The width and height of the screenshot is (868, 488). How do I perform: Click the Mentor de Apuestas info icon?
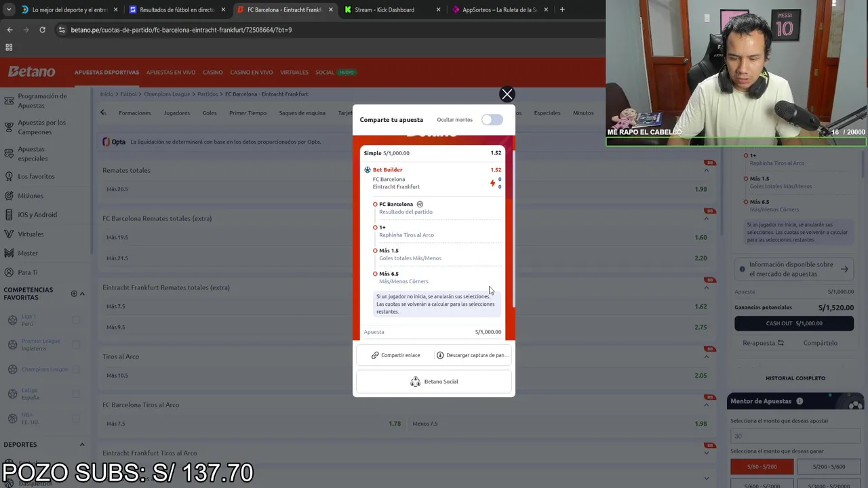800,401
